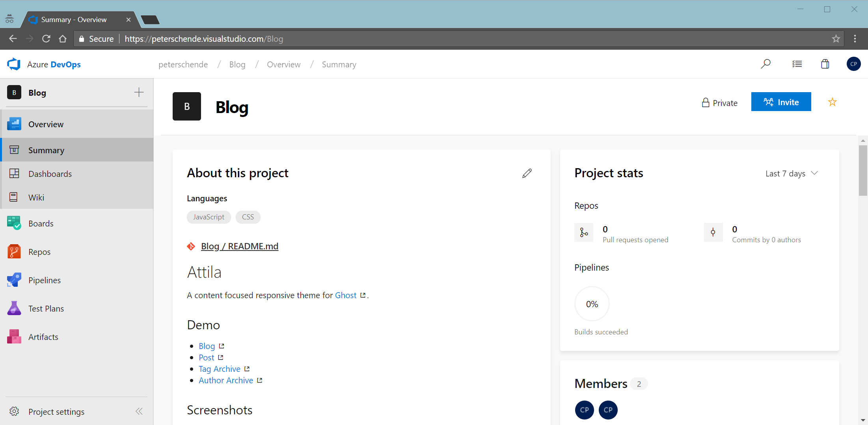Click the Invite button
The width and height of the screenshot is (868, 425).
[x=781, y=102]
